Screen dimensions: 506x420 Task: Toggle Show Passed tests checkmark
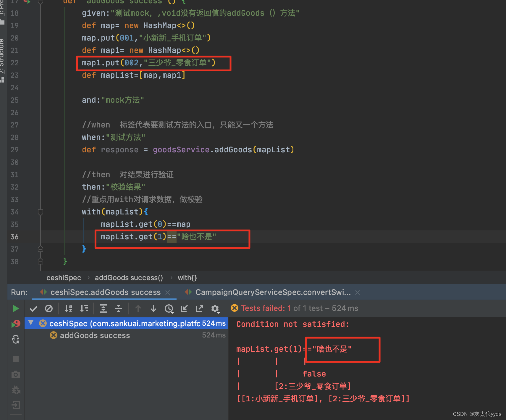click(33, 308)
